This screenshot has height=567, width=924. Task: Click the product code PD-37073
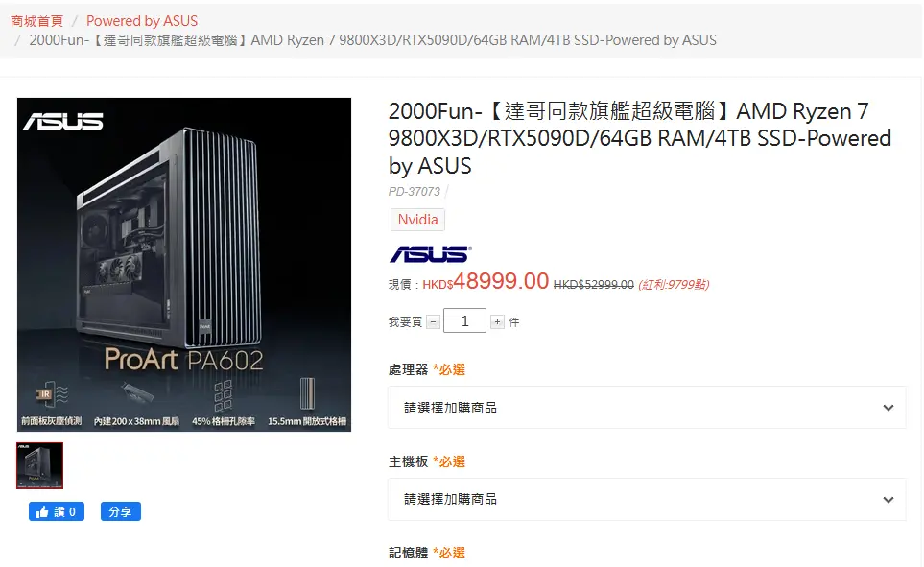415,192
